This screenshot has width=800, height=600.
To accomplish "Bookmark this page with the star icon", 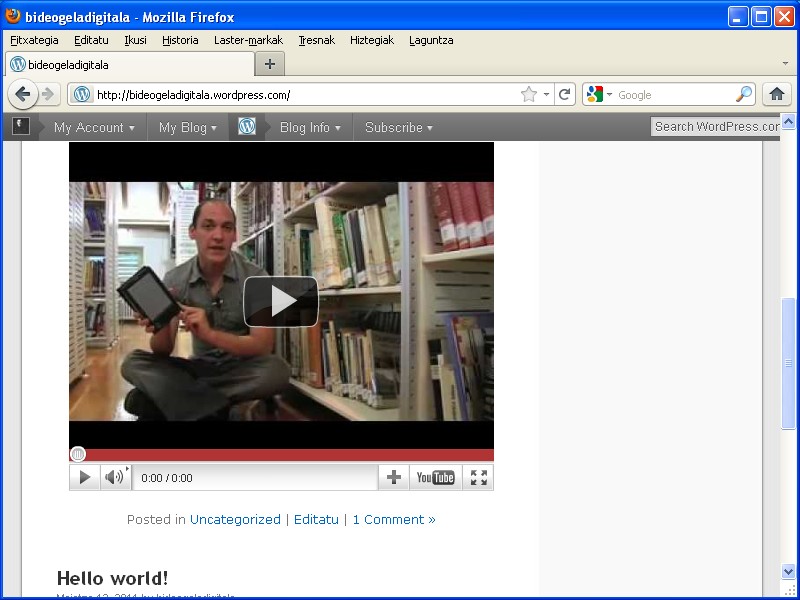I will [x=529, y=94].
